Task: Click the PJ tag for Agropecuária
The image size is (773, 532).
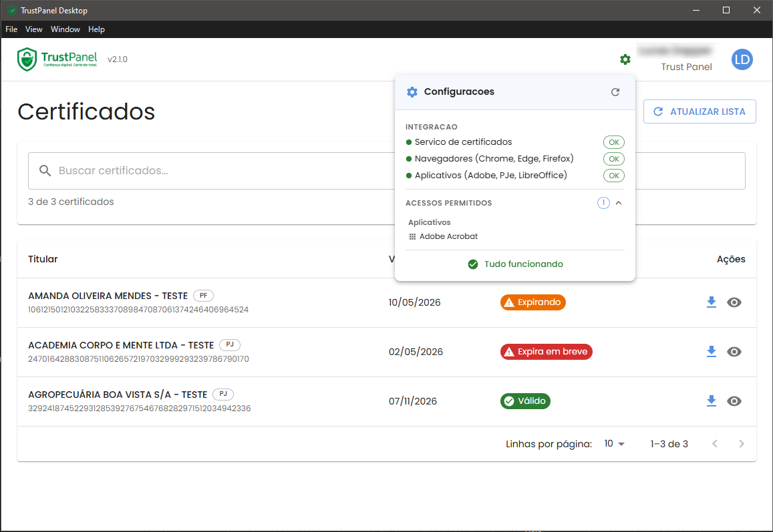Action: (223, 394)
